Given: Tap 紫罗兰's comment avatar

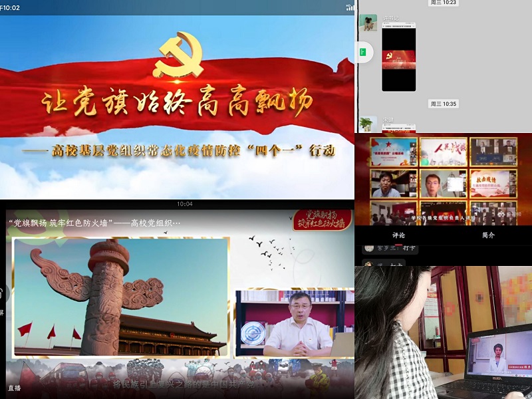Looking at the screenshot, I should (x=369, y=248).
